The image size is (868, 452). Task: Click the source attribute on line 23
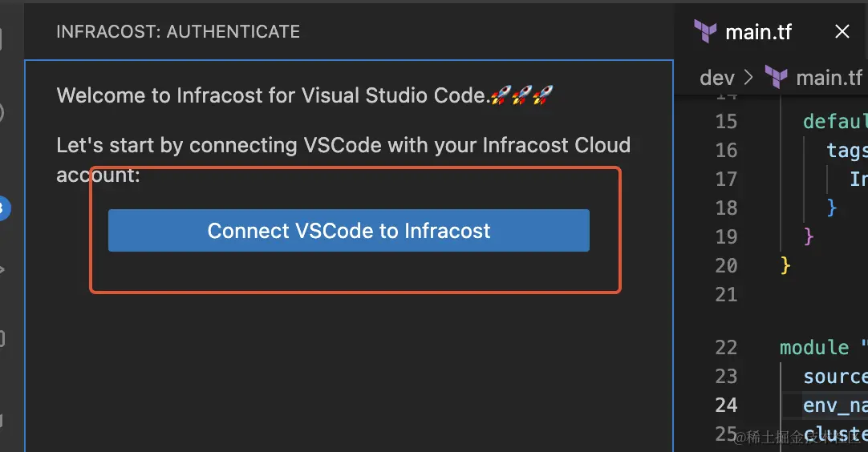click(x=835, y=377)
